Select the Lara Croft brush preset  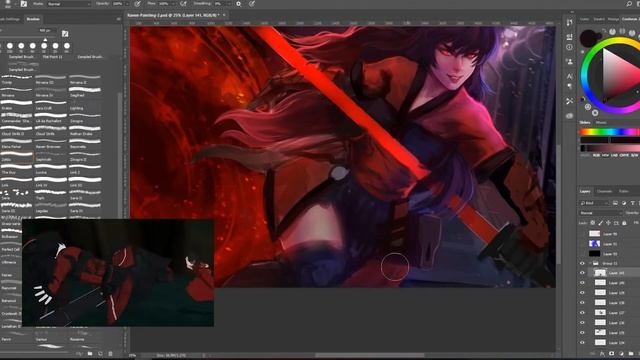coord(51,105)
